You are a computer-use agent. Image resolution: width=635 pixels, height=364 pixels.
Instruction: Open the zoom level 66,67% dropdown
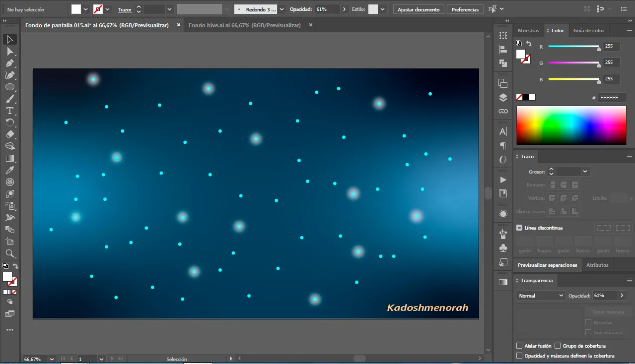pyautogui.click(x=51, y=359)
